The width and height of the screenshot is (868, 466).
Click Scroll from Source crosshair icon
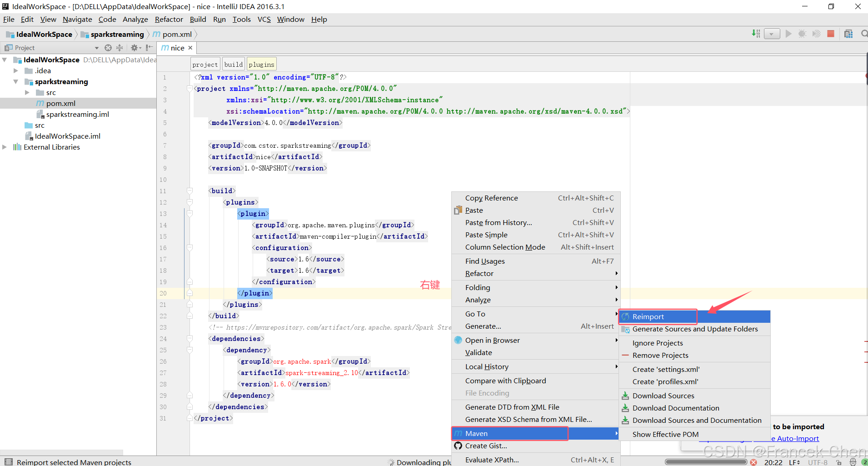point(108,48)
